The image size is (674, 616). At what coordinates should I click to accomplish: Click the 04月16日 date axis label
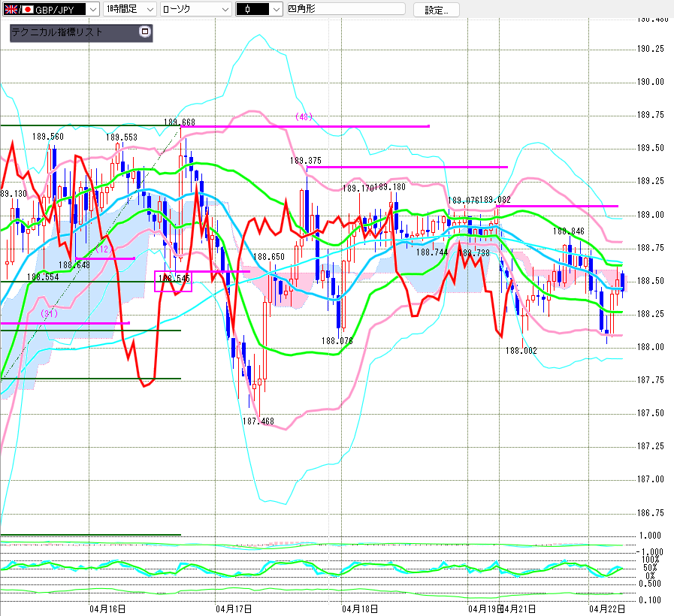[107, 608]
